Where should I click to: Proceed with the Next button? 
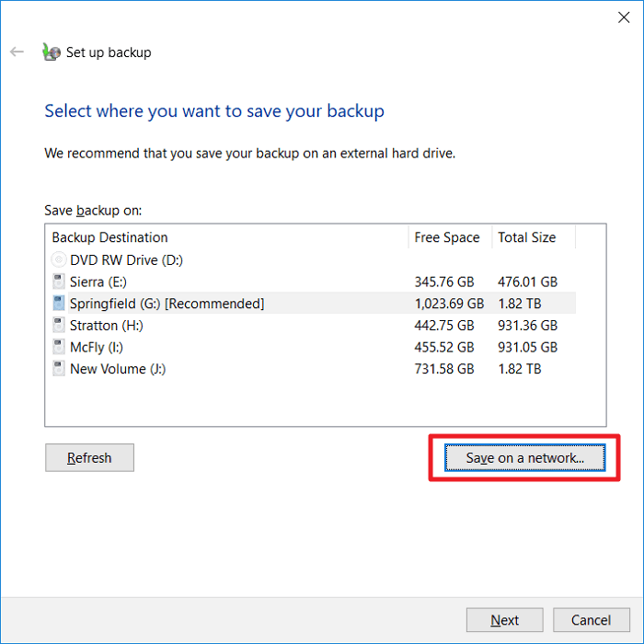click(x=504, y=620)
